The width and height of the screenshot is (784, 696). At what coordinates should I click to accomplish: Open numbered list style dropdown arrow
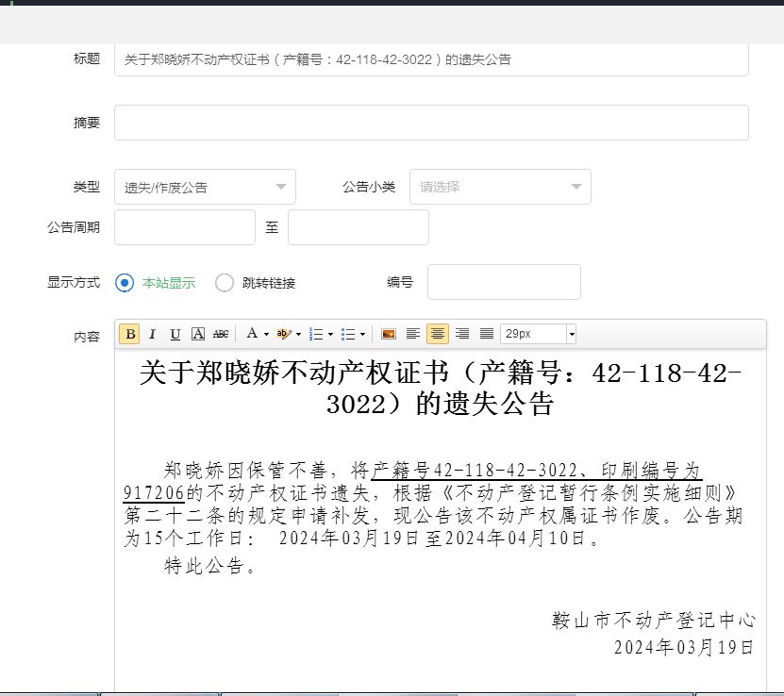coord(330,334)
